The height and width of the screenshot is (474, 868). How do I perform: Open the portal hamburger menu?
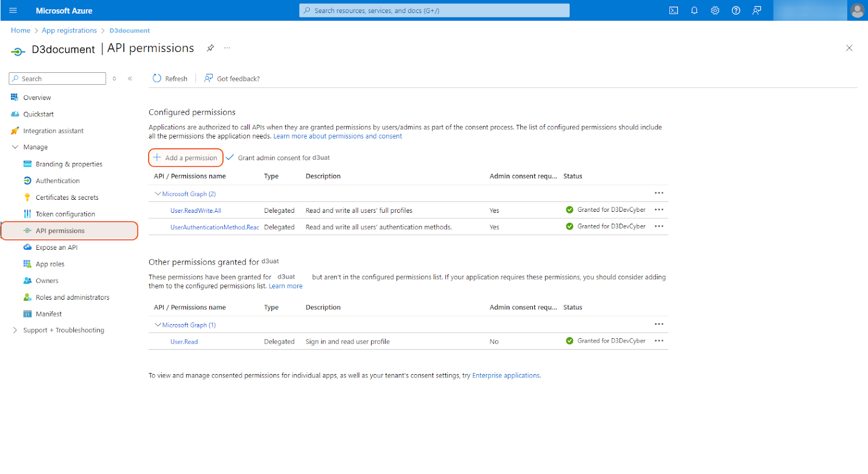point(13,10)
